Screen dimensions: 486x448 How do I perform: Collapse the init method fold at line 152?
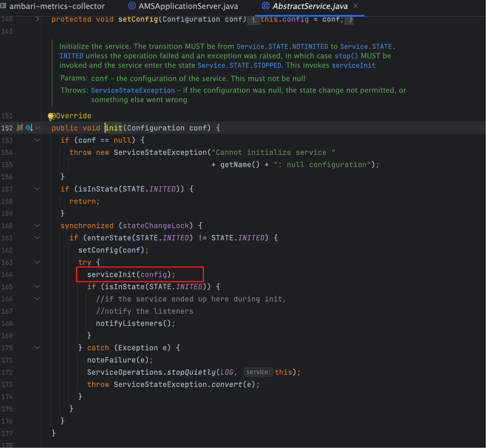(37, 128)
